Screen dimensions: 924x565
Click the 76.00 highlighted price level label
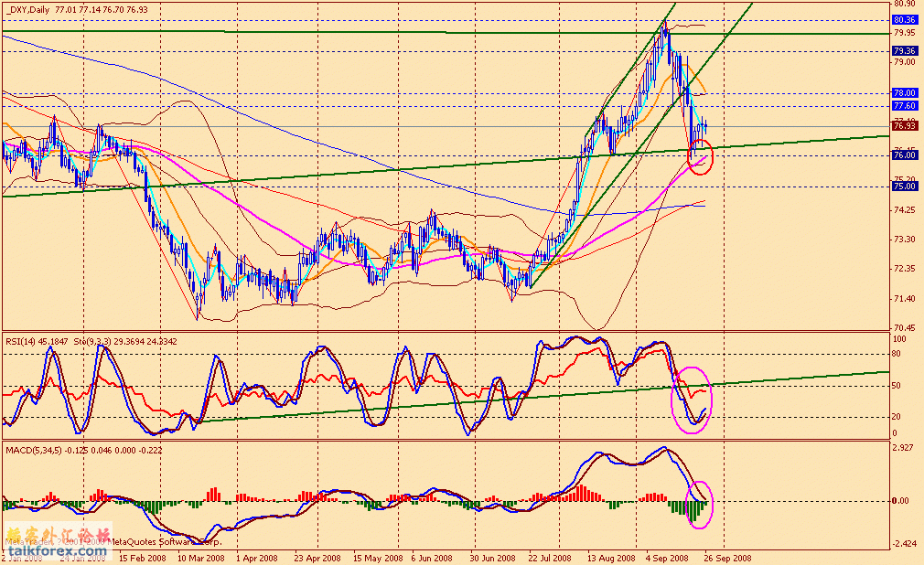click(905, 155)
